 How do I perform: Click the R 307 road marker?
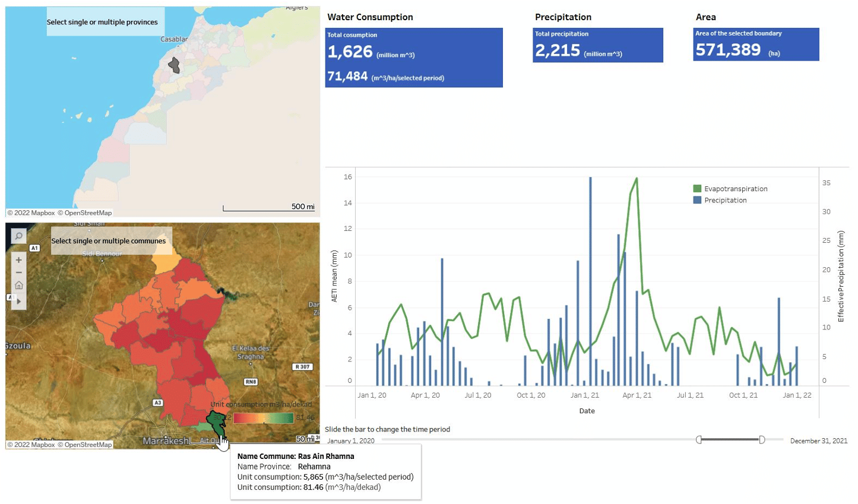(x=303, y=367)
